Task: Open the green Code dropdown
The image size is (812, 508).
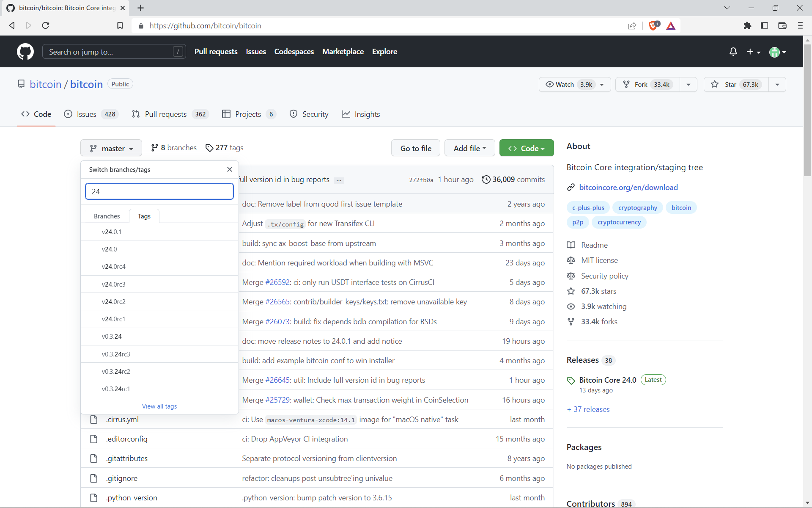Action: (526, 148)
